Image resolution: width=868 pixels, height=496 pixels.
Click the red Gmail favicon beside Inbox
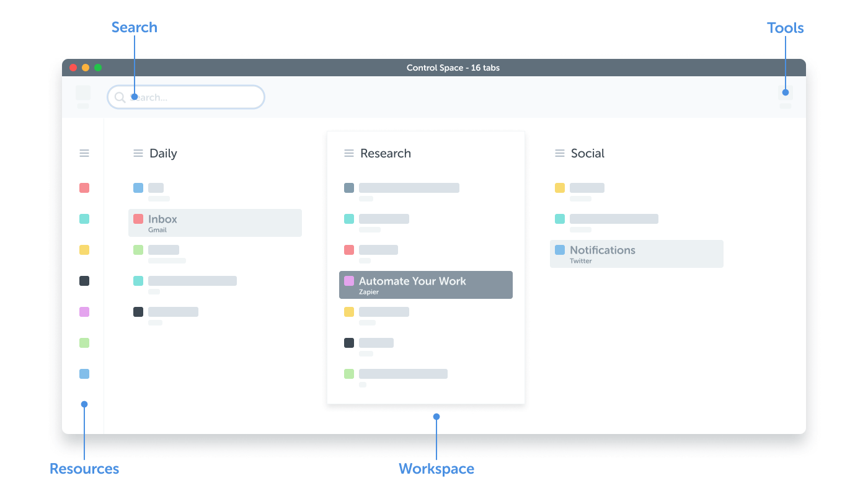[138, 219]
